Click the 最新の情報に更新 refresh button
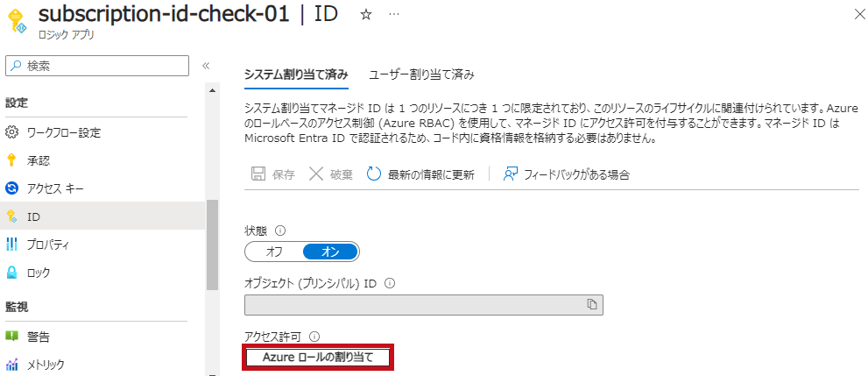868x376 pixels. point(420,174)
